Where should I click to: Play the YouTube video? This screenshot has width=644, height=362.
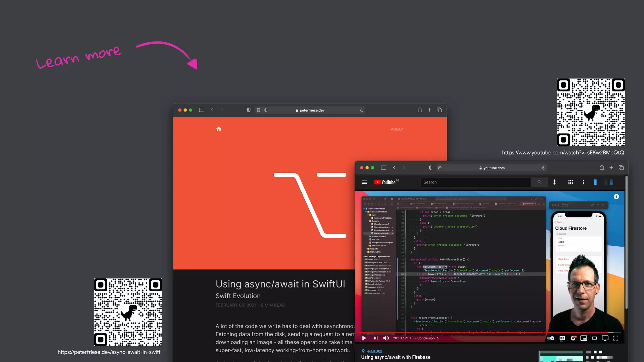point(364,338)
